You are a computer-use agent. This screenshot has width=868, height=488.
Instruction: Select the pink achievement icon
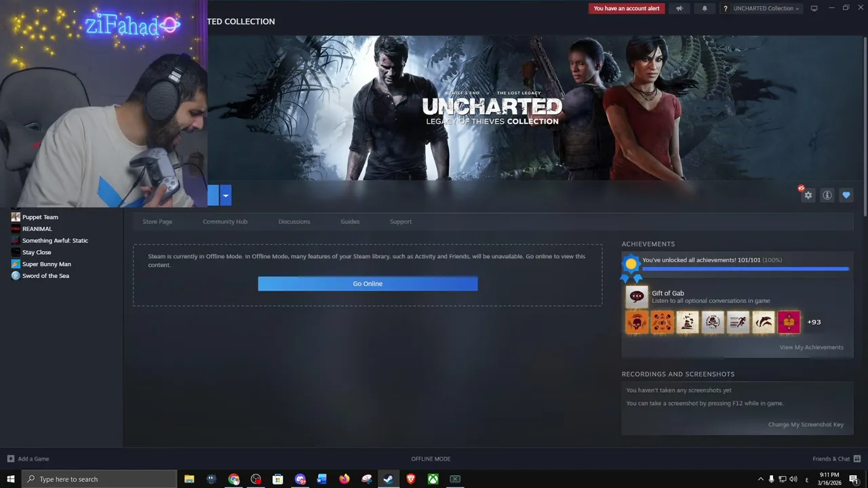[789, 322]
